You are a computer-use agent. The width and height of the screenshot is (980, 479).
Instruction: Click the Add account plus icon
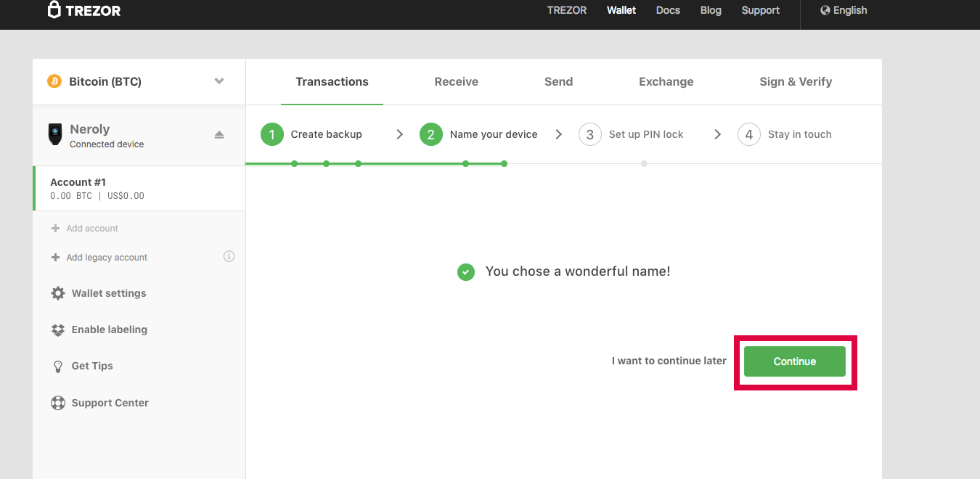(55, 229)
